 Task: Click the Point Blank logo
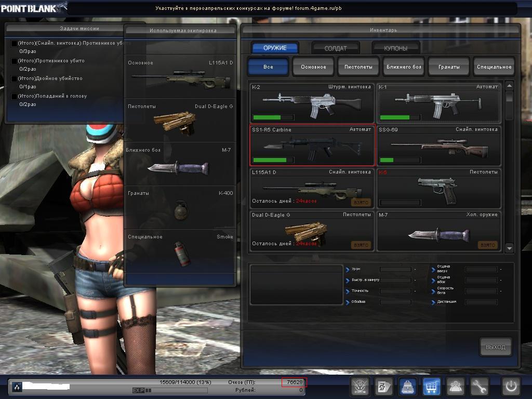(x=33, y=8)
